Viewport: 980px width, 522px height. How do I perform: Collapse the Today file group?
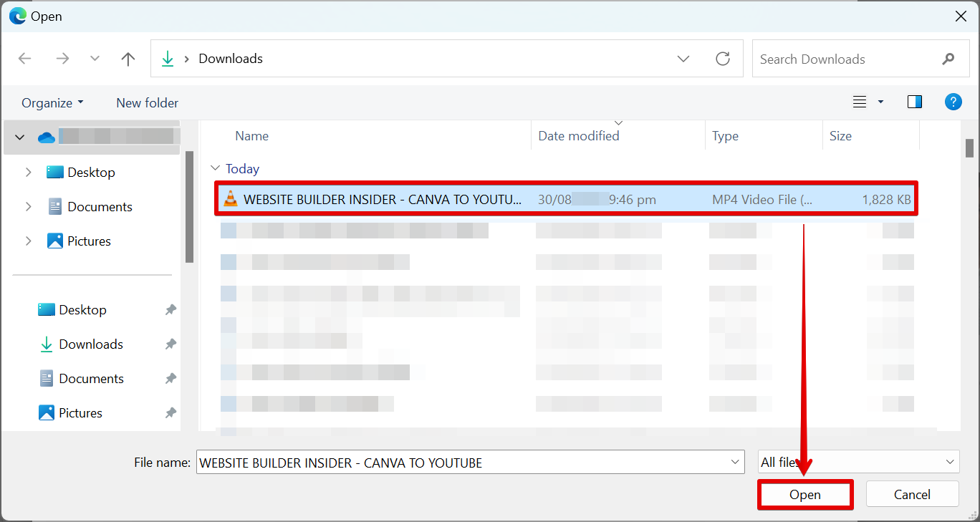coord(215,168)
